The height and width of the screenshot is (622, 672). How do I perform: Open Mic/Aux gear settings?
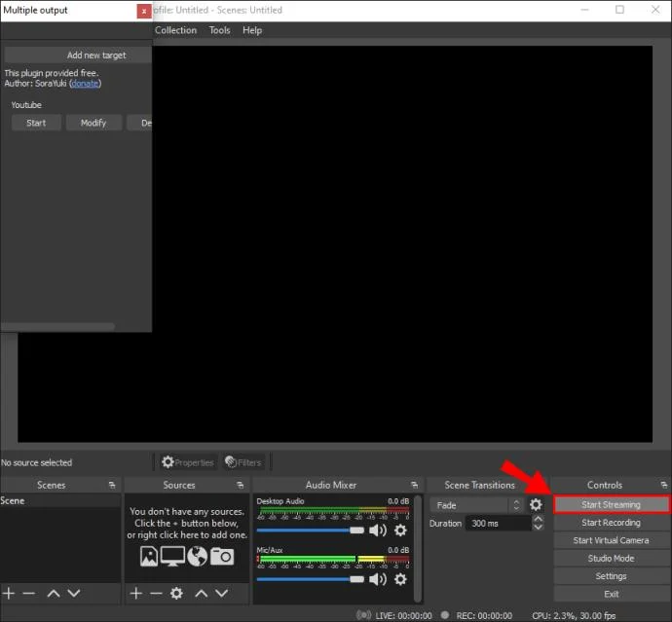[400, 579]
